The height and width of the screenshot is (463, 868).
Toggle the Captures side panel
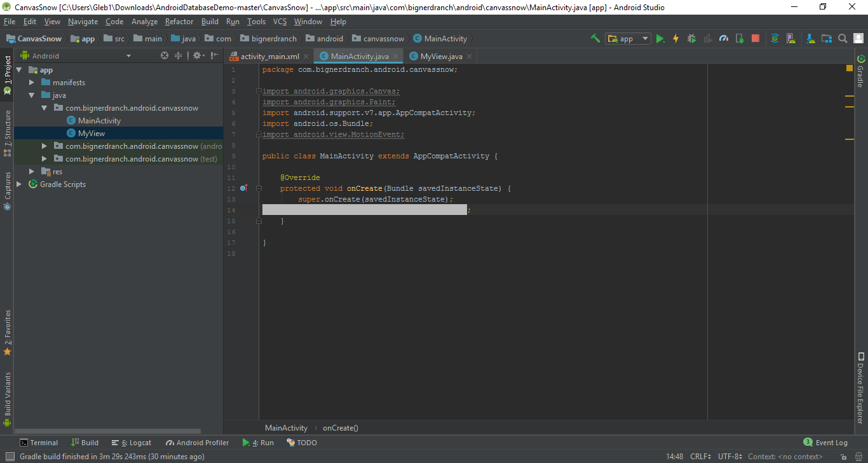[x=8, y=190]
